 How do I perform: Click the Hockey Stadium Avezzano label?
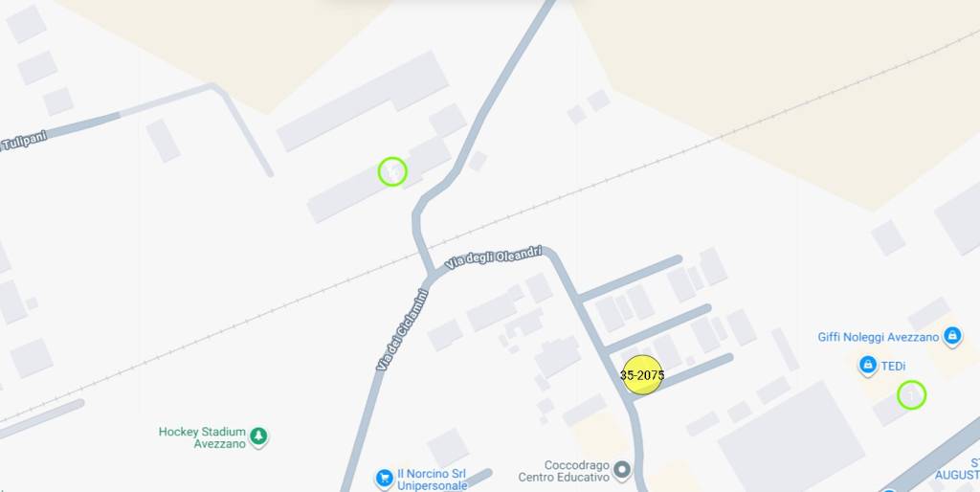(202, 437)
